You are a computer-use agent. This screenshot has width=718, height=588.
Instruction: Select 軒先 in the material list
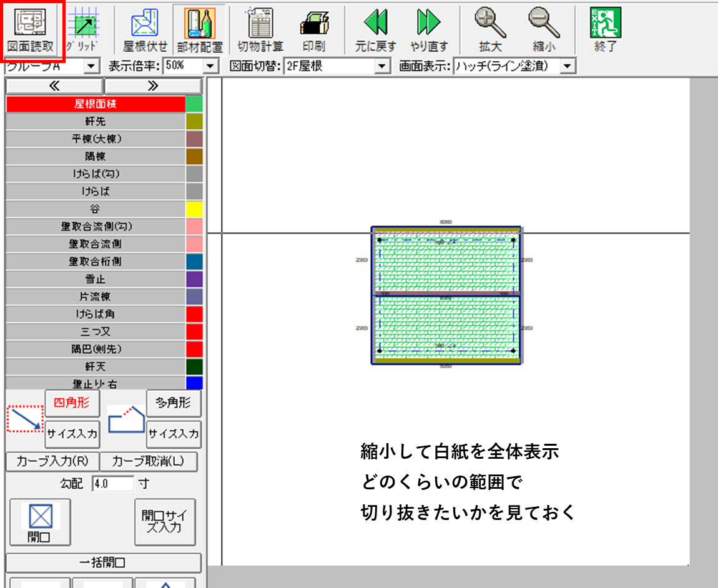96,121
